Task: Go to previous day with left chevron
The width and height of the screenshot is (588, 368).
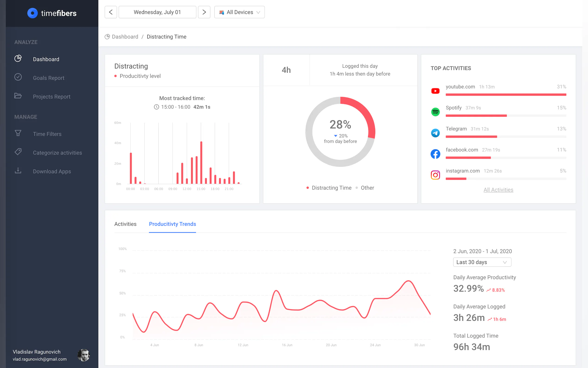Action: pyautogui.click(x=111, y=12)
